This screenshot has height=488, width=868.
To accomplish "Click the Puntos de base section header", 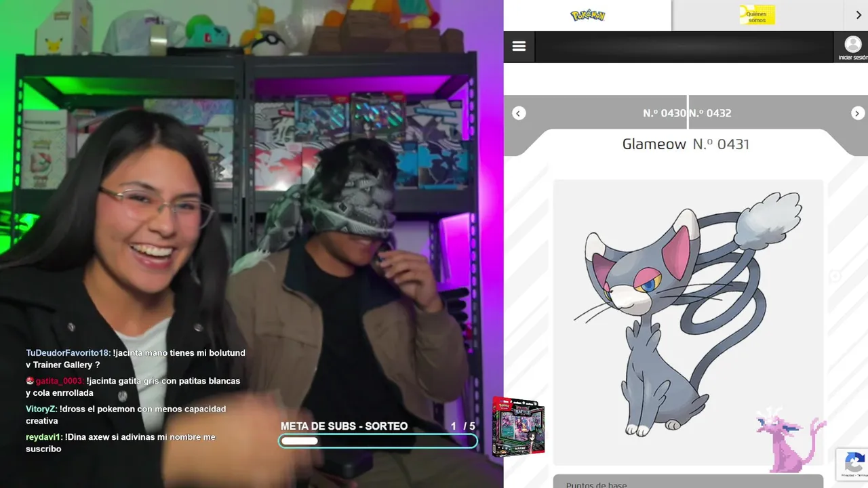I will click(688, 481).
